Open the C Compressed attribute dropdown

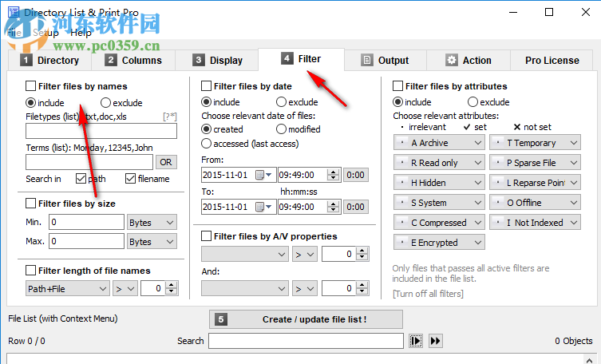tap(439, 222)
